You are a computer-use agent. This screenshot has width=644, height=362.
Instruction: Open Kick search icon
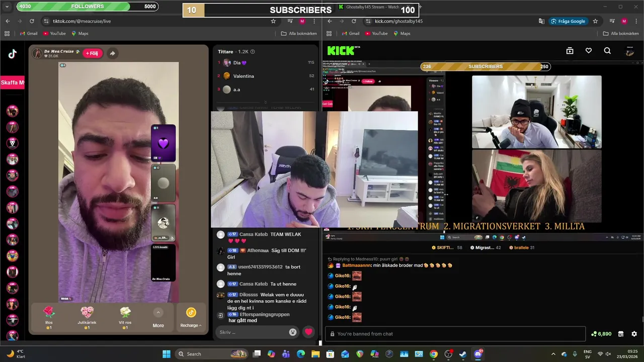[607, 51]
